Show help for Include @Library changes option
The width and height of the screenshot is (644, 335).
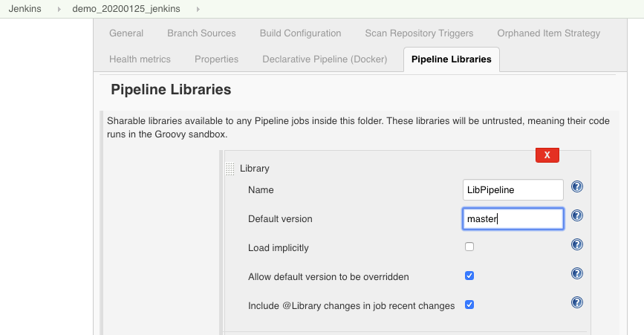[576, 302]
